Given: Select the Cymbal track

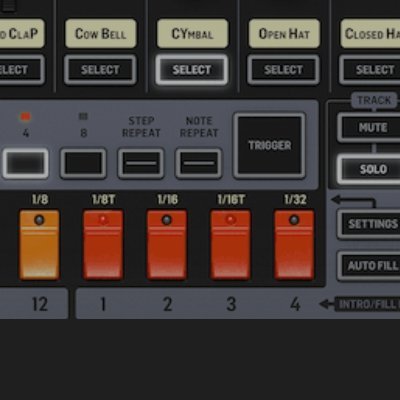Looking at the screenshot, I should click(192, 70).
